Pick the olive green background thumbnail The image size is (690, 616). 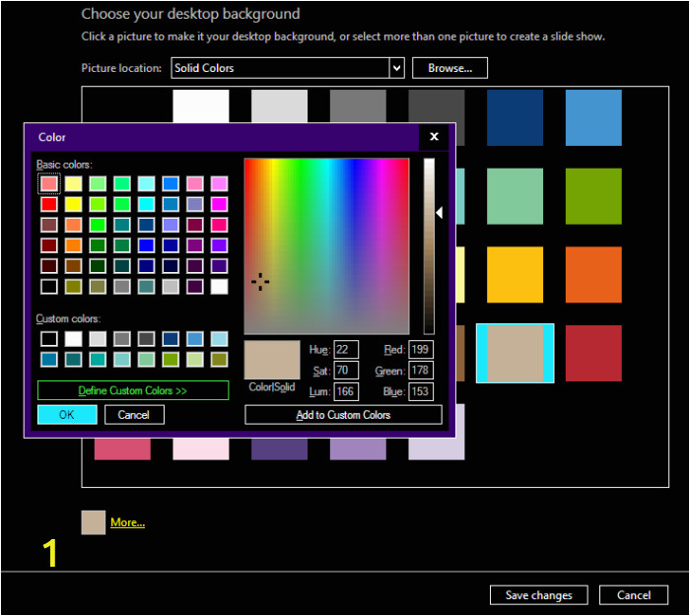pyautogui.click(x=593, y=195)
